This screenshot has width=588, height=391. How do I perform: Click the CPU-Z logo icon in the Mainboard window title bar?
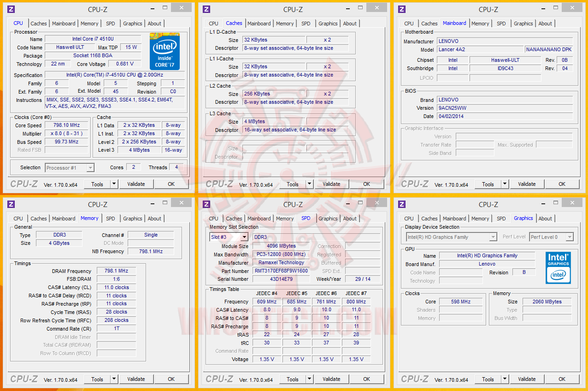pos(402,9)
